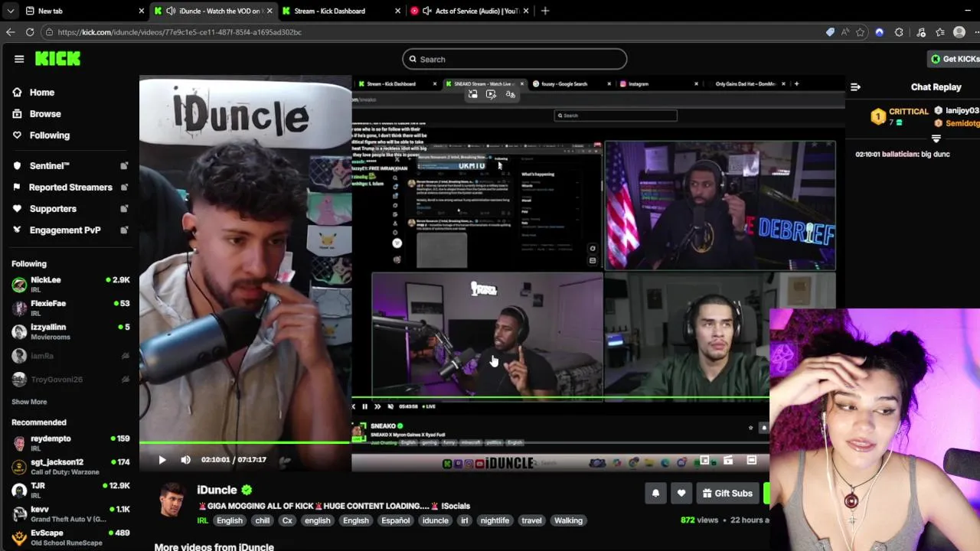Open Supporters in the sidebar
The height and width of the screenshot is (551, 980).
click(44, 209)
